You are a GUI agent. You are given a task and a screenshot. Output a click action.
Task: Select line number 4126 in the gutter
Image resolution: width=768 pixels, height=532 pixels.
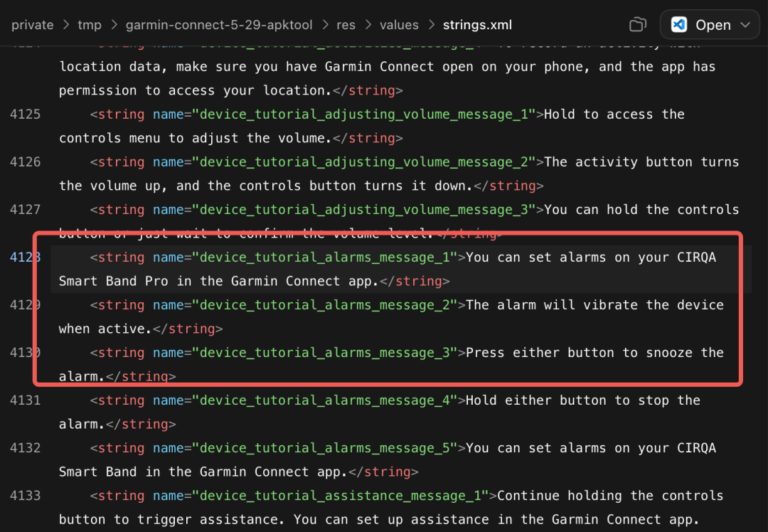26,161
